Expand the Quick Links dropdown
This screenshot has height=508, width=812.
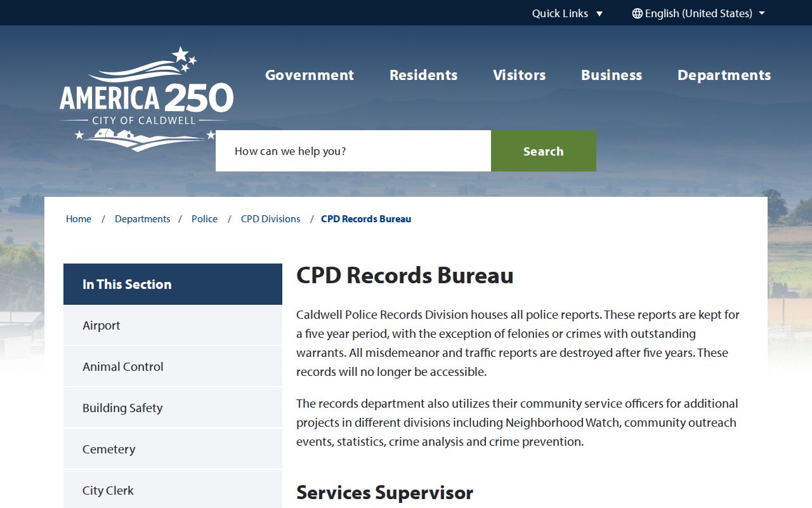(x=567, y=13)
